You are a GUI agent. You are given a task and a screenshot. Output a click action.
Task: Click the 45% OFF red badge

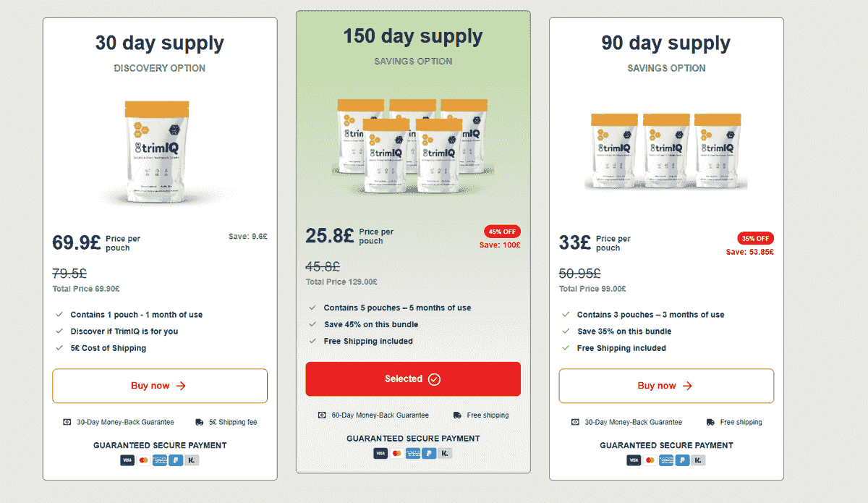pyautogui.click(x=502, y=232)
